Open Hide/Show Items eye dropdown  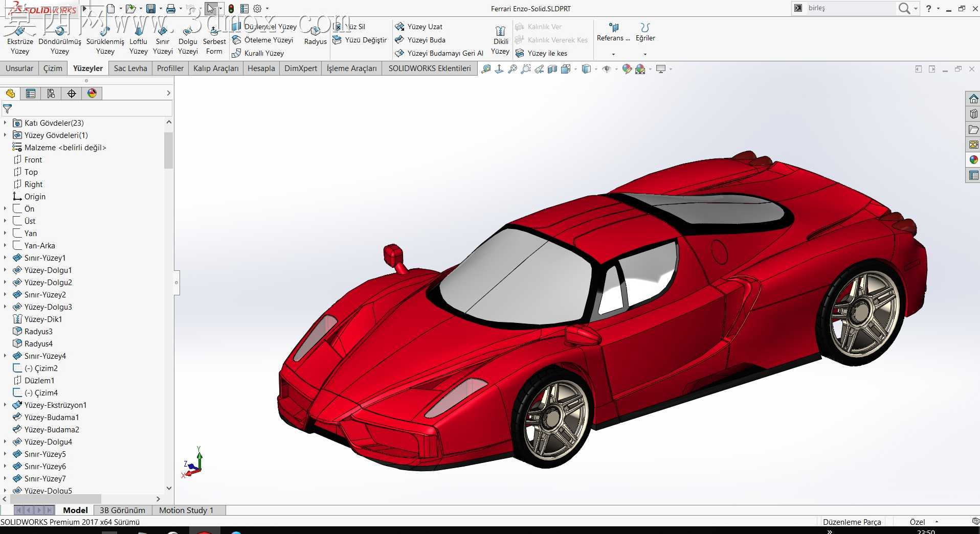click(607, 69)
